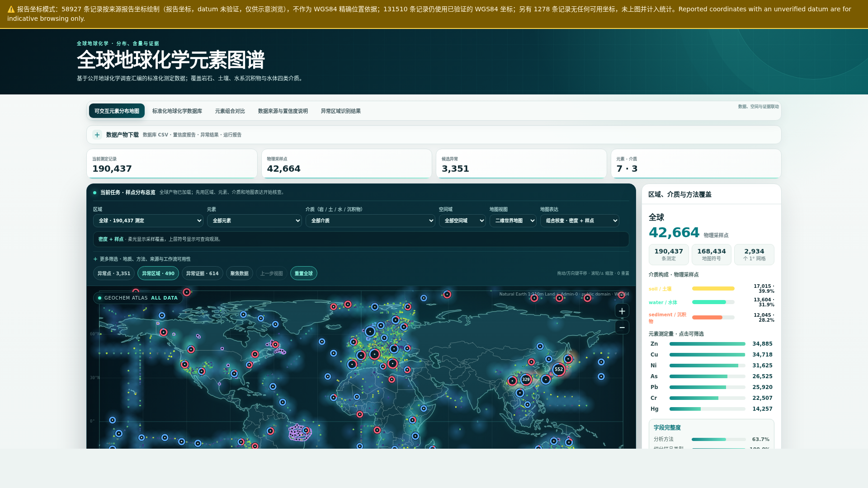
Task: Click the 物理采样点 42,664 card
Action: 347,164
